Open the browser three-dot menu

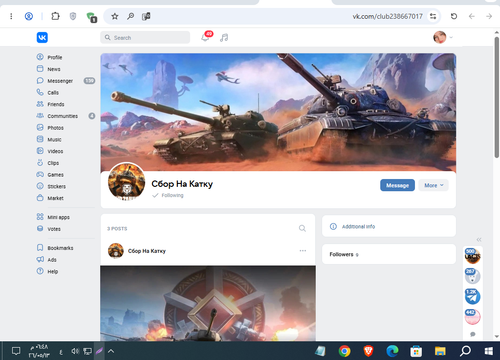click(x=11, y=16)
